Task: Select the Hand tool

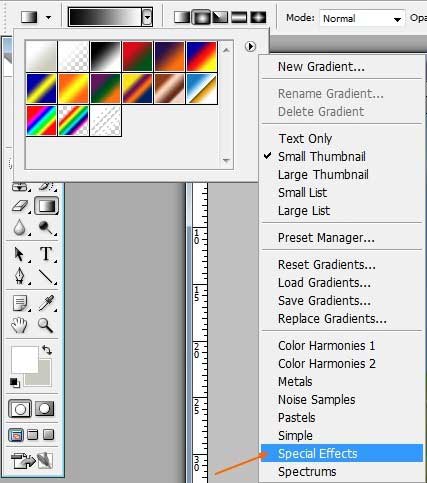Action: coord(19,325)
